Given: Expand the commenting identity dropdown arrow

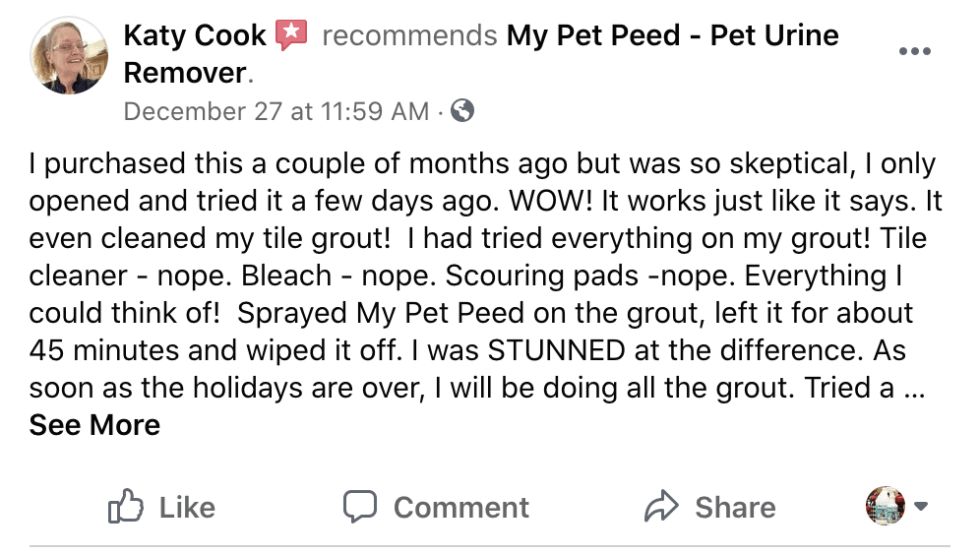Looking at the screenshot, I should 921,506.
